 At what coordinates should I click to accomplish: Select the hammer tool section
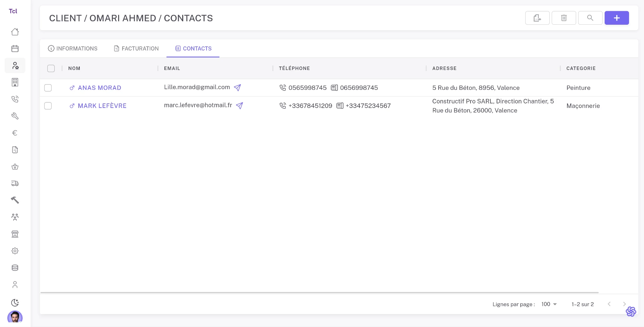click(x=15, y=200)
